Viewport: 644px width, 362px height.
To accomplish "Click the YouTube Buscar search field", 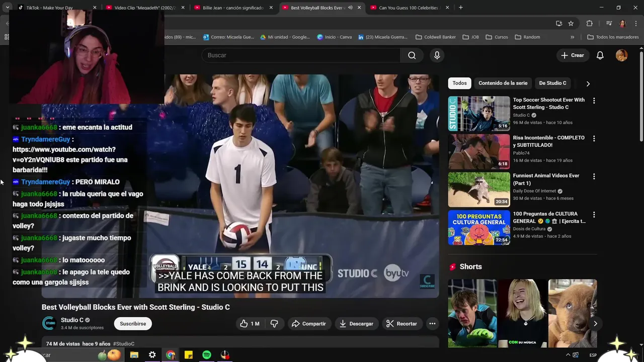I will point(301,55).
